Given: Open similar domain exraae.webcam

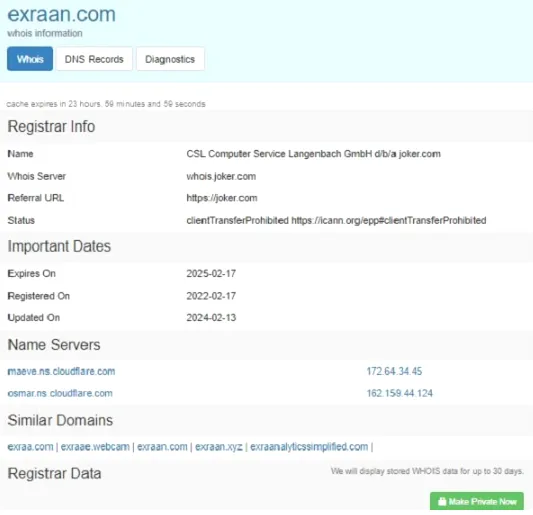Looking at the screenshot, I should click(x=95, y=446).
